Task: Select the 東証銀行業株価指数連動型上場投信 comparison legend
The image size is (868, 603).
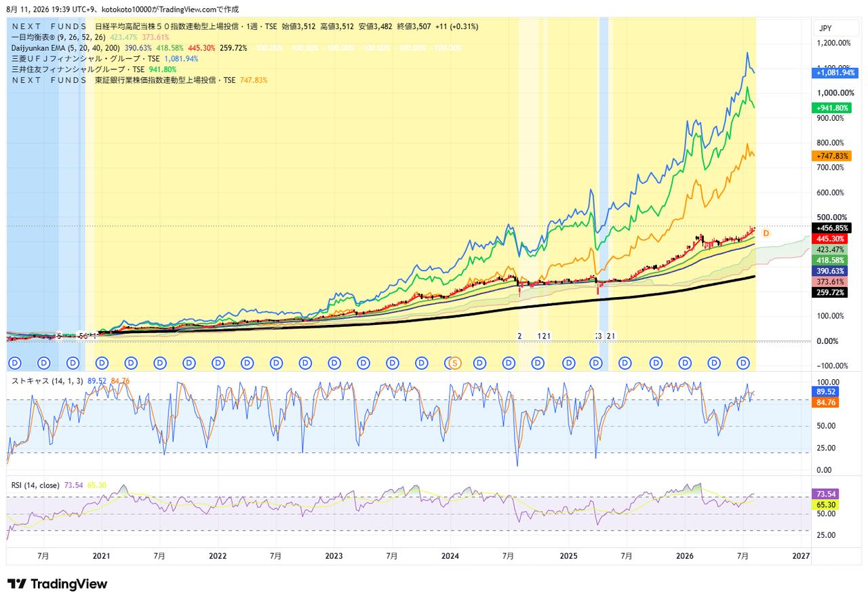Action: (123, 80)
